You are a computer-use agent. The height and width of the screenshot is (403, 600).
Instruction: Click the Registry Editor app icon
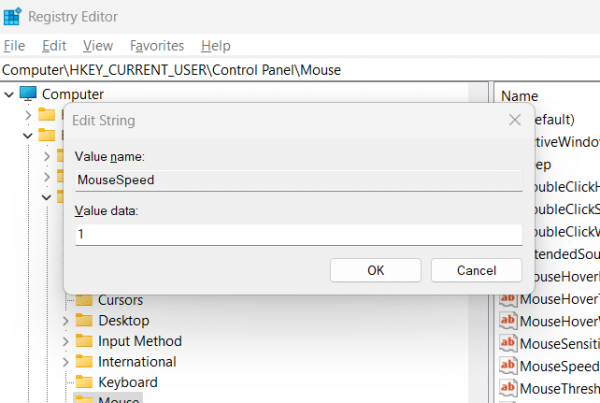[12, 16]
